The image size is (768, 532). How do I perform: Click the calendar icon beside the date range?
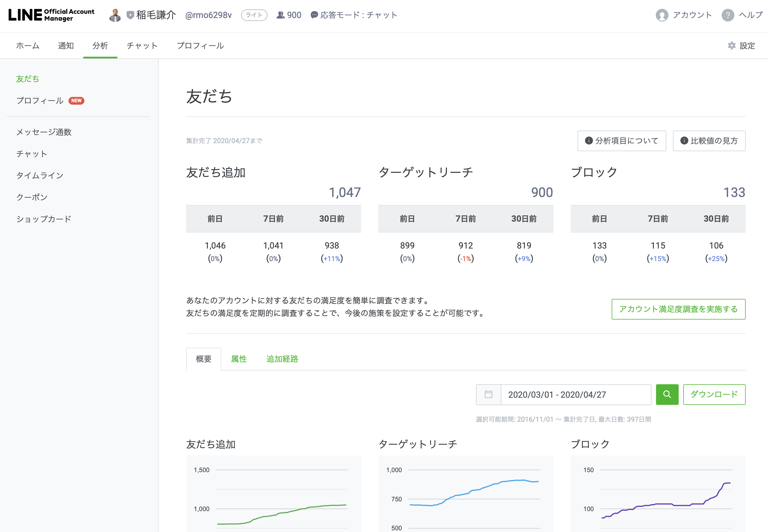[488, 394]
